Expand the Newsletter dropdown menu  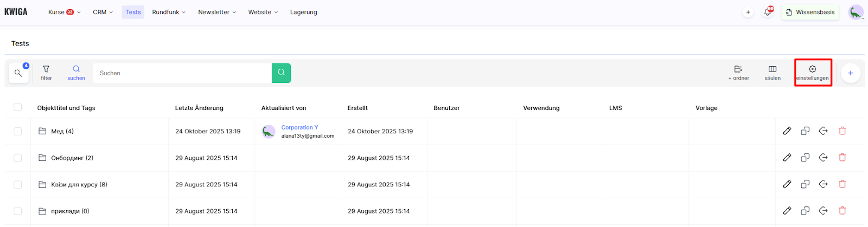pyautogui.click(x=216, y=12)
